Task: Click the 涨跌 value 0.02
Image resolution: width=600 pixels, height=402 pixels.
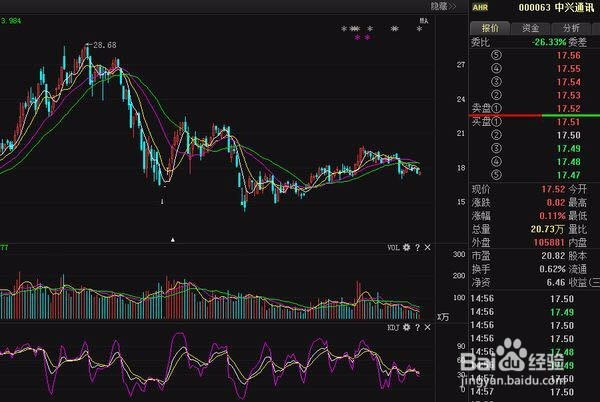Action: point(556,203)
